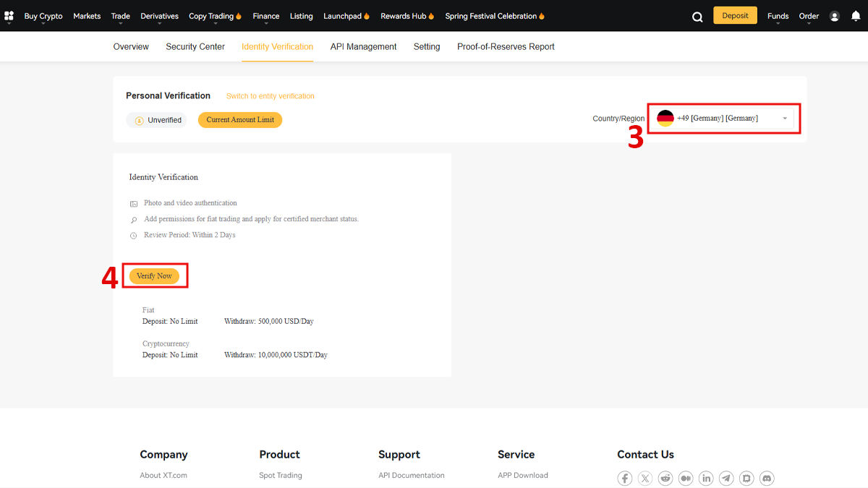868x488 pixels.
Task: Switch to the API Management tab
Action: pyautogui.click(x=363, y=46)
